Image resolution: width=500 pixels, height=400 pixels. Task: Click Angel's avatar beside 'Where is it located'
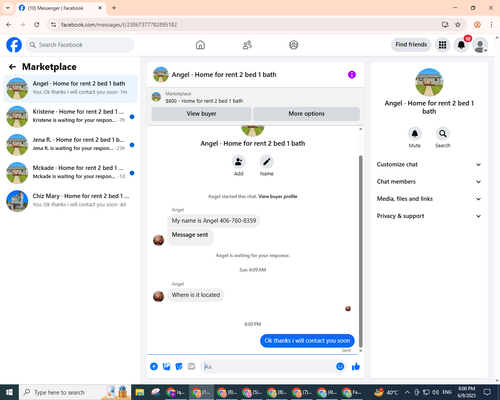point(158,296)
